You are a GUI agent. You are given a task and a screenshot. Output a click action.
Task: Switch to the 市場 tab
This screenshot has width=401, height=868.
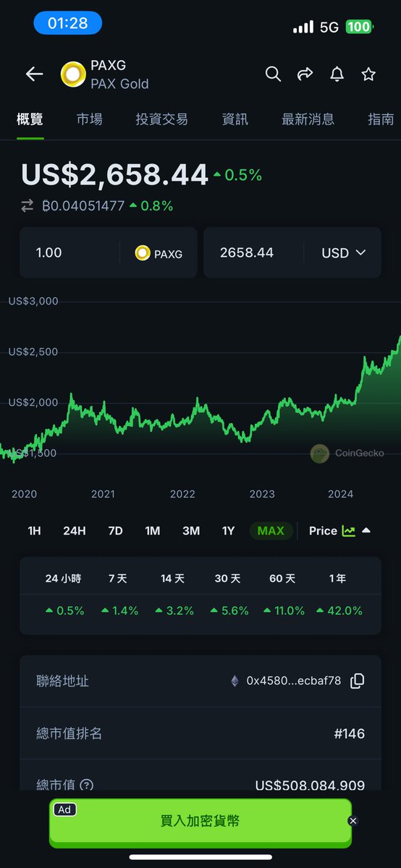point(89,119)
